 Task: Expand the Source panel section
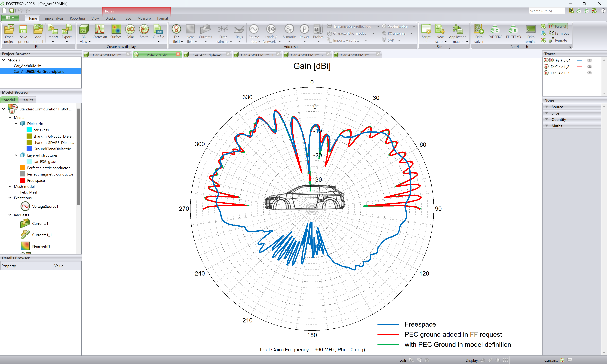pyautogui.click(x=572, y=107)
